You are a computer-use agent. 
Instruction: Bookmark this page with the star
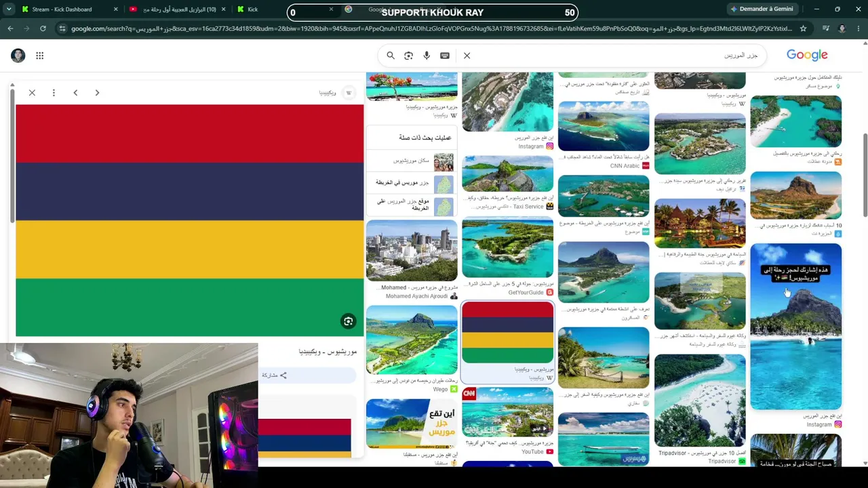pos(803,28)
